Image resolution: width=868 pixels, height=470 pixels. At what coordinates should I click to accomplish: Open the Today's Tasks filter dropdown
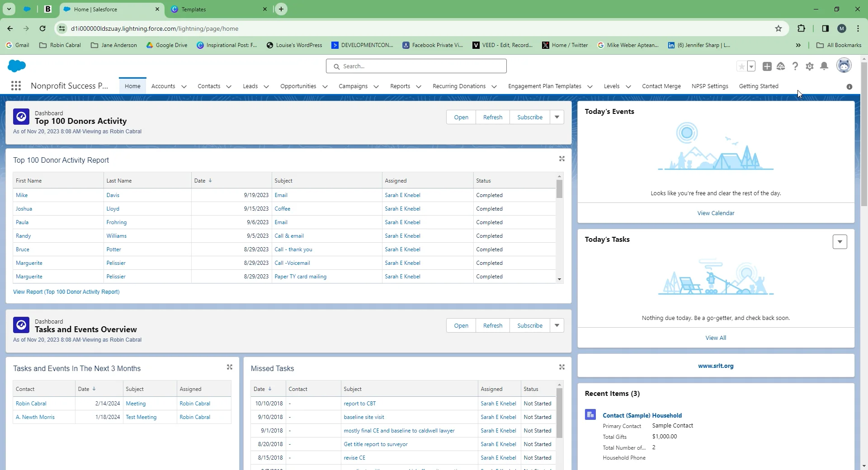point(840,242)
